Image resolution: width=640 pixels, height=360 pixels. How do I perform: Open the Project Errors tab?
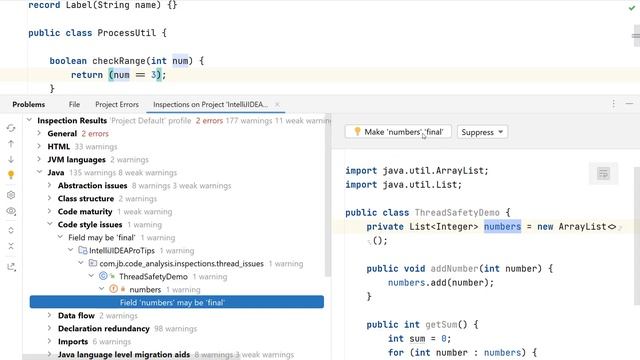[x=117, y=104]
